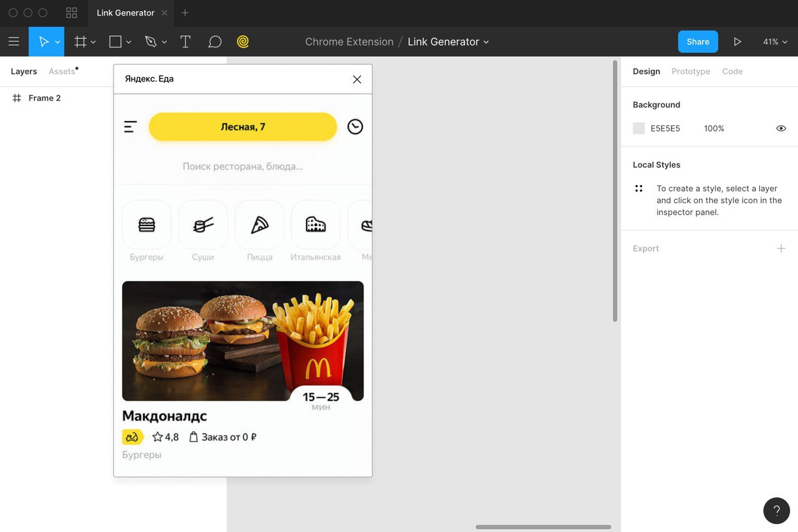Select the Суши category icon
Image resolution: width=798 pixels, height=532 pixels.
pos(203,225)
